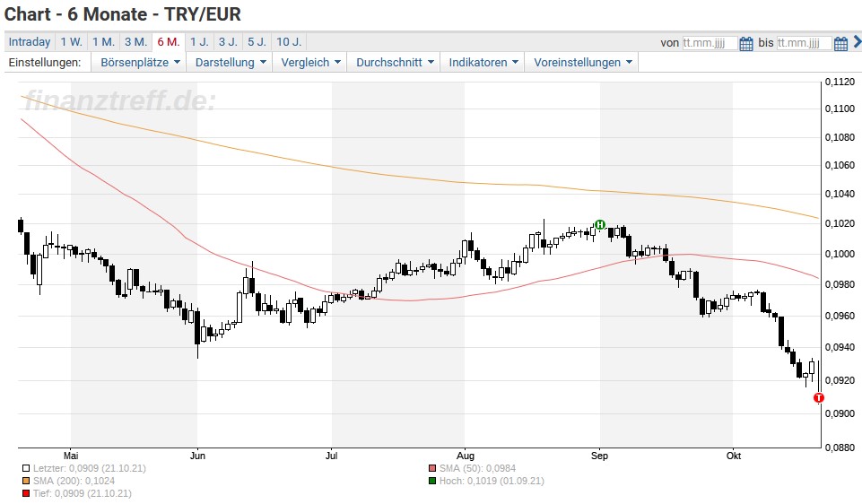
Task: Click the 'Jun' x-axis month label
Action: click(197, 456)
